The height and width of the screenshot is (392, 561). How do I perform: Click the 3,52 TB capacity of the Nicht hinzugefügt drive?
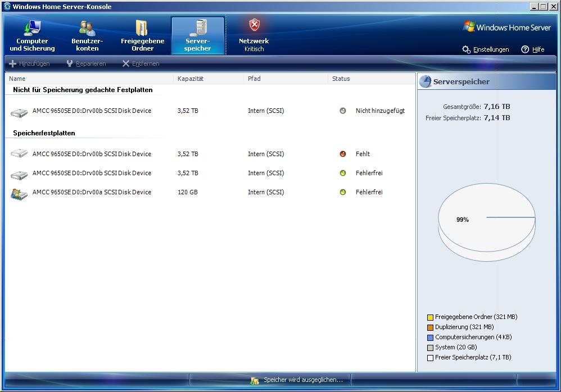pos(188,111)
